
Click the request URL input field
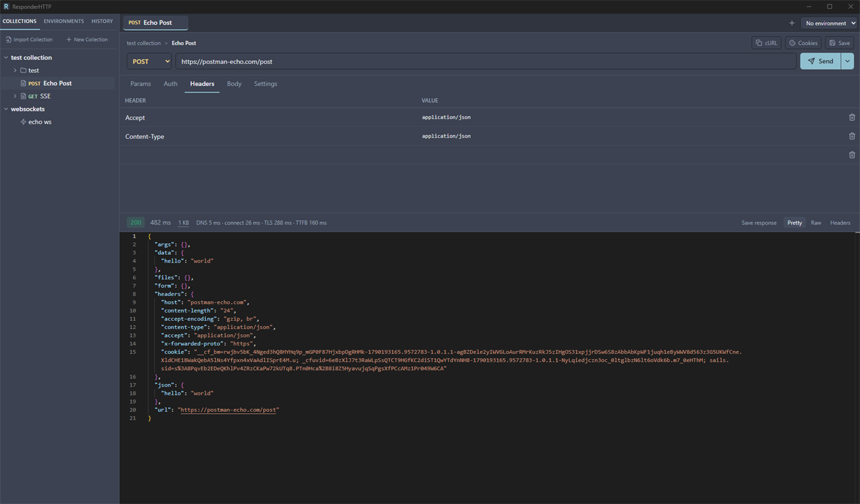(x=486, y=61)
